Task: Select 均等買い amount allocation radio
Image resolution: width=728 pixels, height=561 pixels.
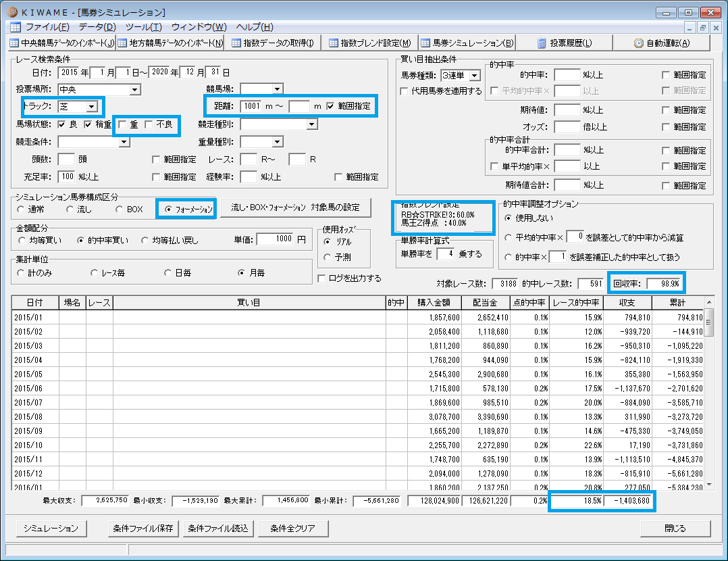Action: [x=22, y=241]
